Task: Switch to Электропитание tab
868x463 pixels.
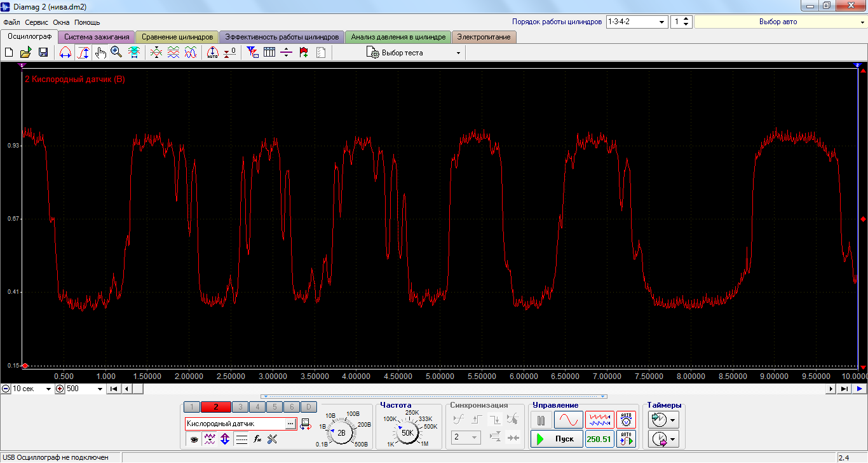Action: (484, 37)
